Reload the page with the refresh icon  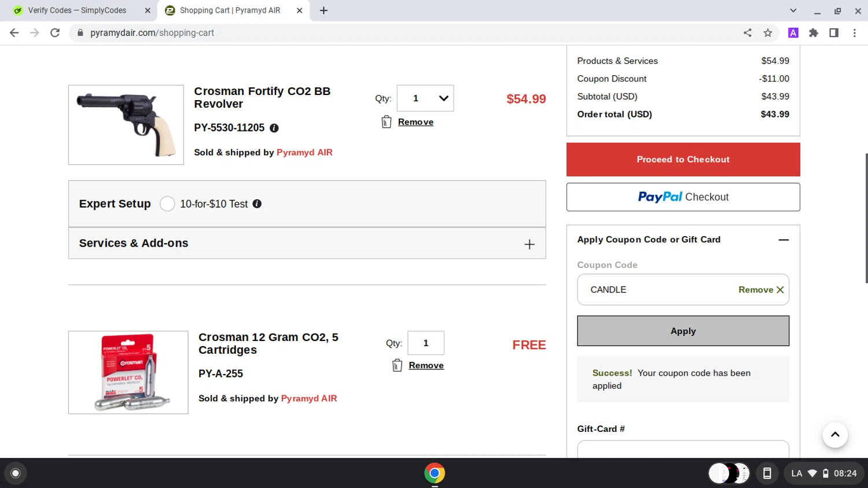pyautogui.click(x=55, y=33)
